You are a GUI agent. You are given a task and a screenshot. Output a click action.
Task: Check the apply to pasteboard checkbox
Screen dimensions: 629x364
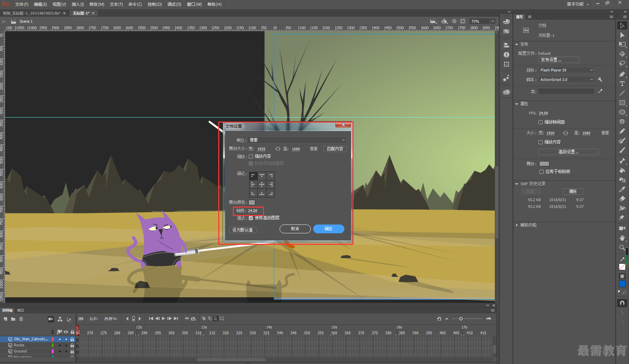tap(542, 172)
